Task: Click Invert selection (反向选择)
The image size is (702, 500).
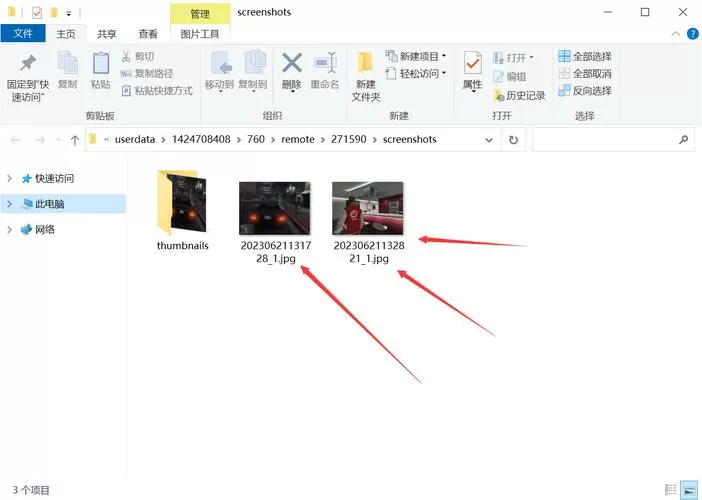Action: point(585,91)
